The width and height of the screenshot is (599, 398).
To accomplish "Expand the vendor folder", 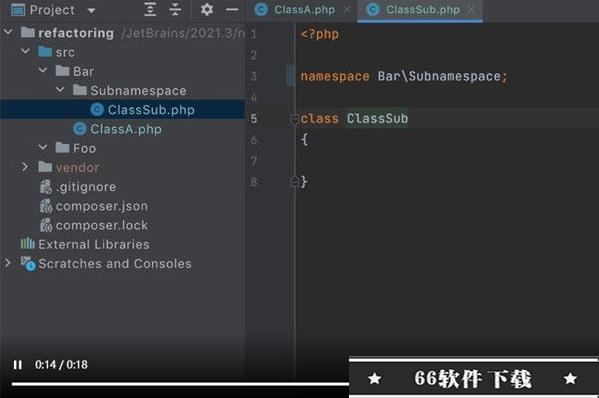I will (x=25, y=167).
